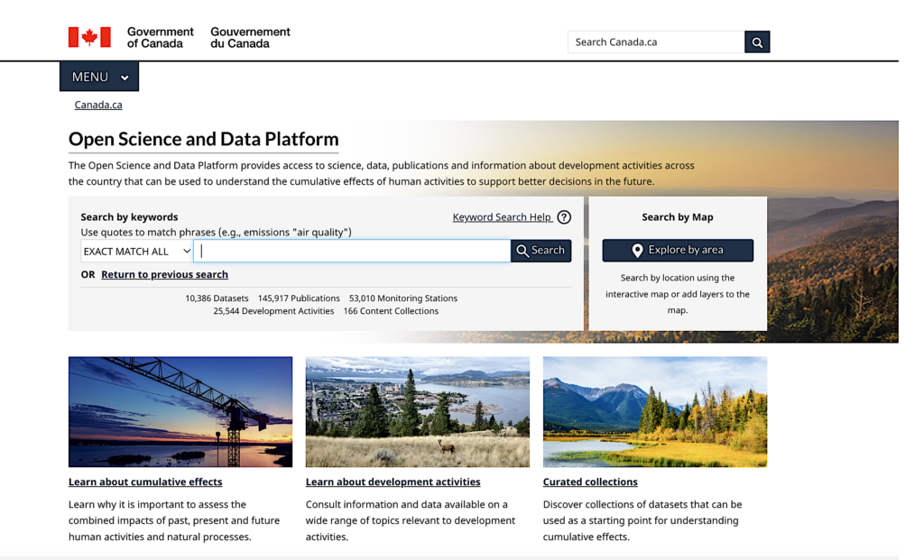The height and width of the screenshot is (560, 924).
Task: Click the construction crane sunset thumbnail
Action: [x=180, y=411]
